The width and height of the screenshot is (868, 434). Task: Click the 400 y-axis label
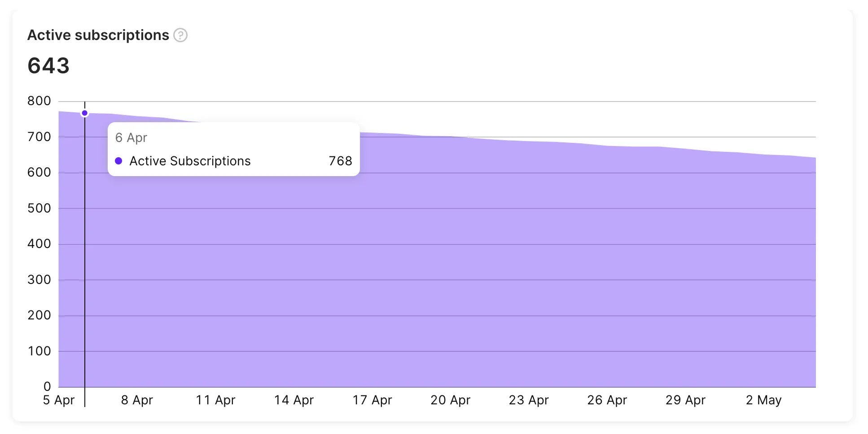tap(39, 244)
